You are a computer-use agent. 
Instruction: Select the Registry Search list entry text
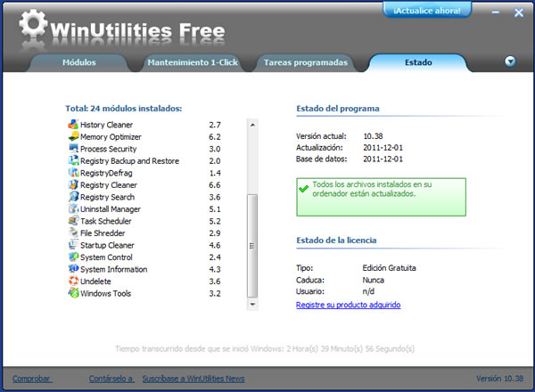coord(107,197)
